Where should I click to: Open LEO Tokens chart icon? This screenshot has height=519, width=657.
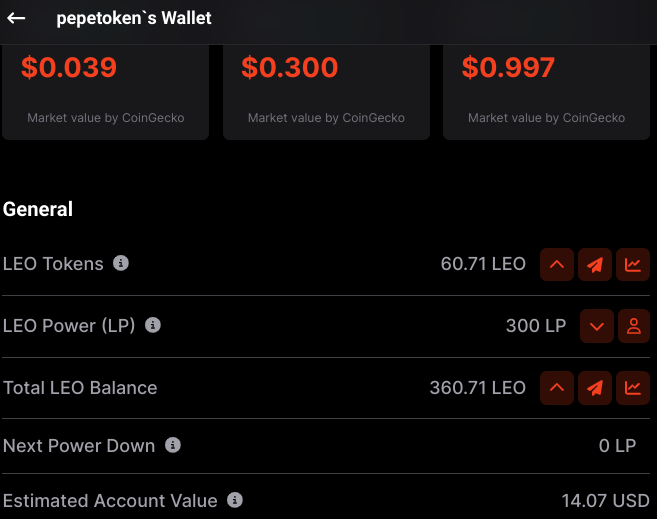click(x=633, y=264)
